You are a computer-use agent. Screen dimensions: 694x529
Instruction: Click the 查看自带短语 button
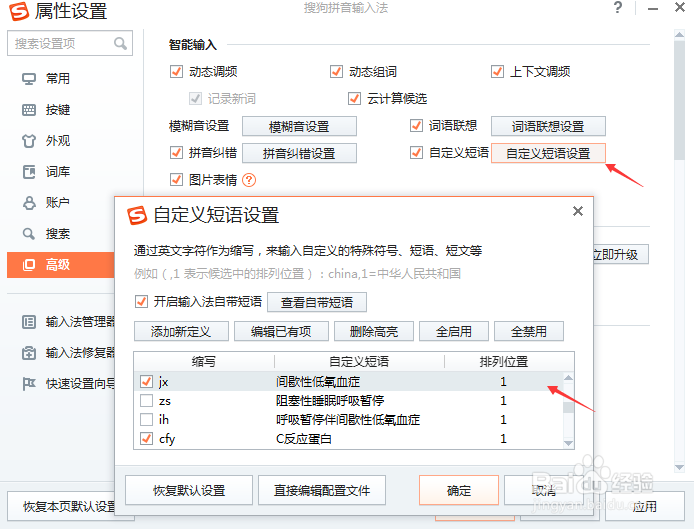(x=317, y=302)
